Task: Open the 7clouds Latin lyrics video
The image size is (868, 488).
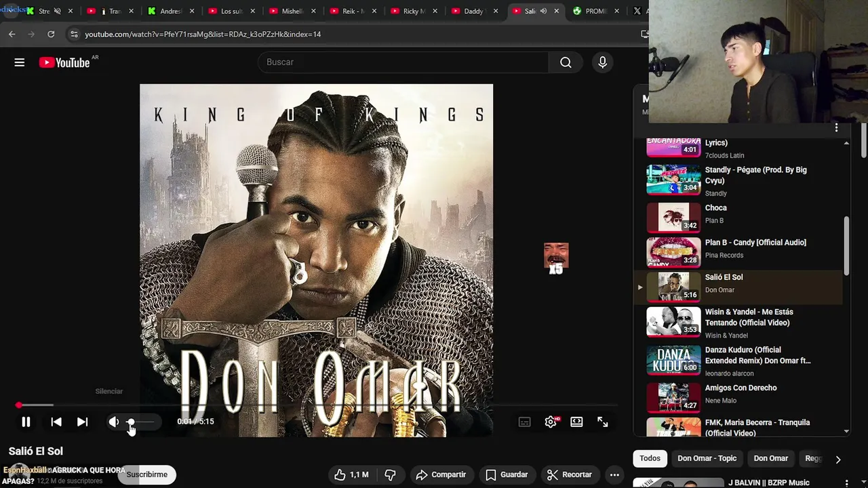Action: pos(738,148)
